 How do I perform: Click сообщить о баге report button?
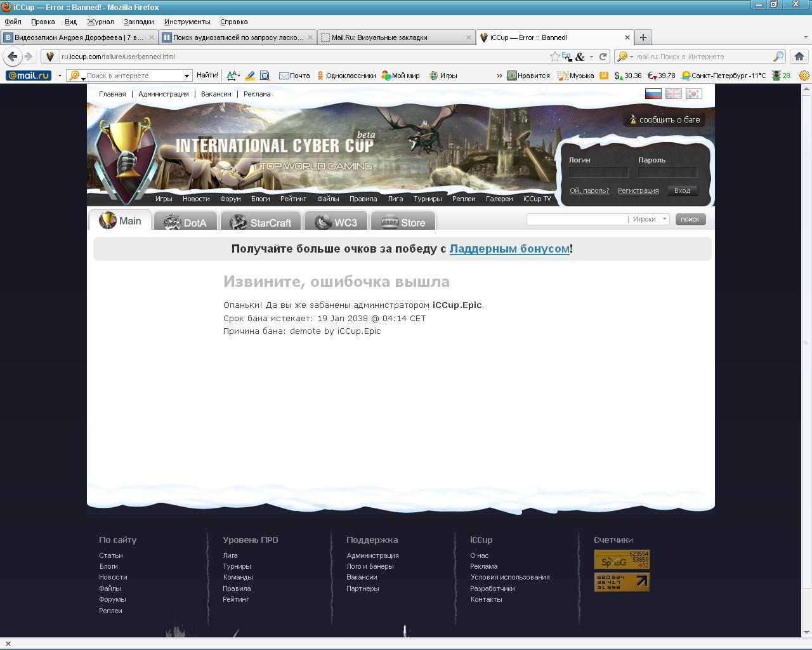click(x=664, y=119)
